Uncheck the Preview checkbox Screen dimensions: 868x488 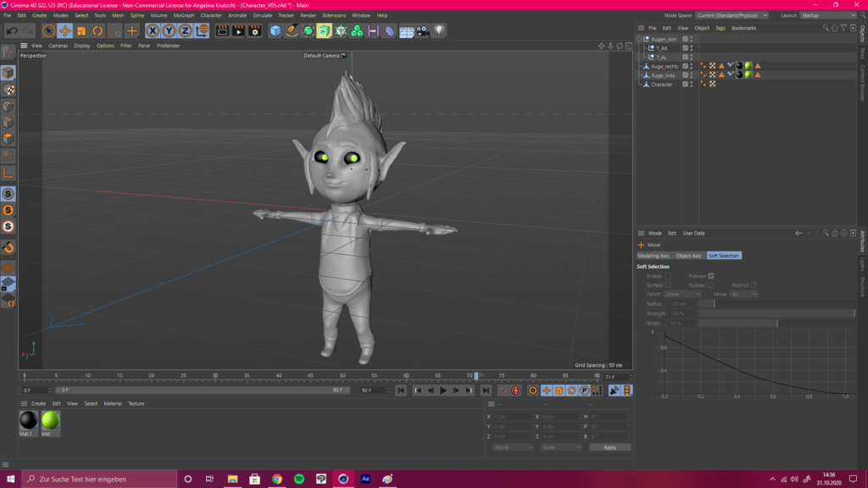[710, 276]
